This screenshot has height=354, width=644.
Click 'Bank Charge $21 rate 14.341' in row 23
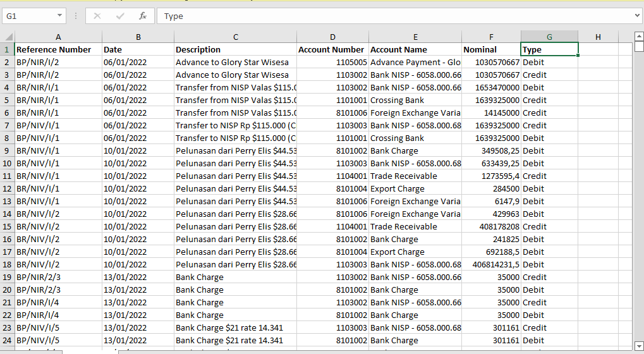pos(235,327)
